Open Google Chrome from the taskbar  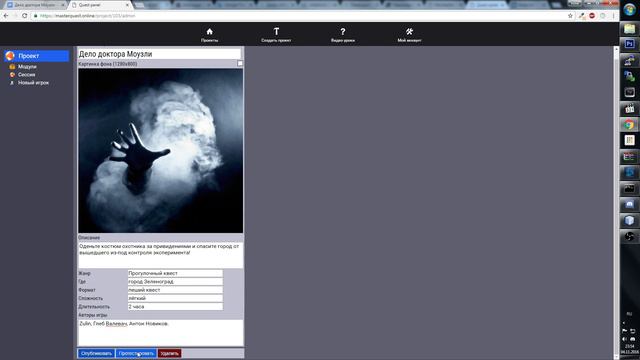[629, 124]
